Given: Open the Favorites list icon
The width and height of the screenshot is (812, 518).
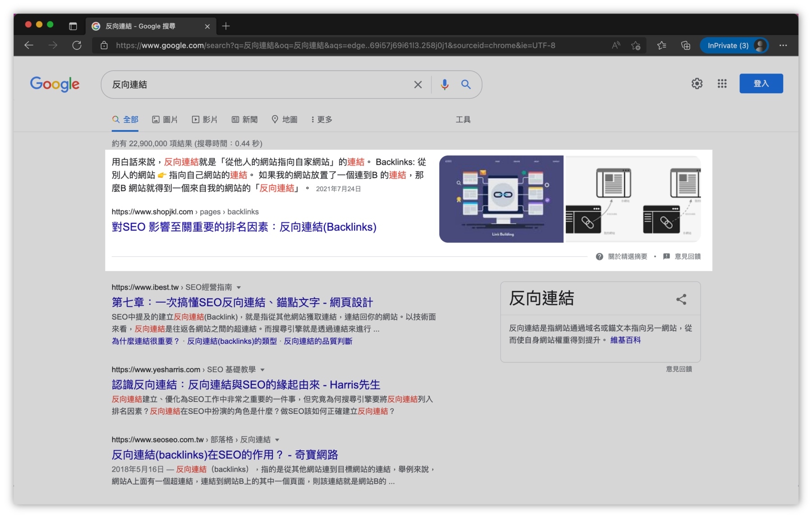Looking at the screenshot, I should pos(661,45).
